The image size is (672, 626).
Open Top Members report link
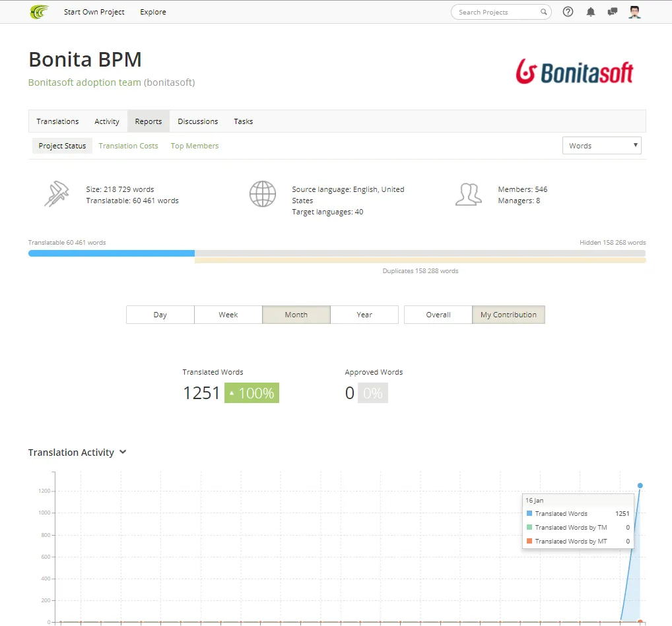pyautogui.click(x=195, y=146)
